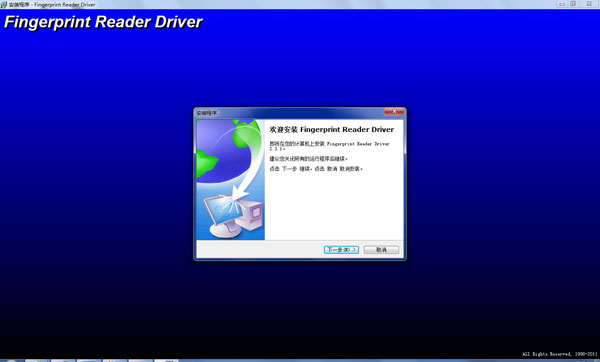
Task: Click the setup dialog title 安装程序
Action: pyautogui.click(x=207, y=113)
